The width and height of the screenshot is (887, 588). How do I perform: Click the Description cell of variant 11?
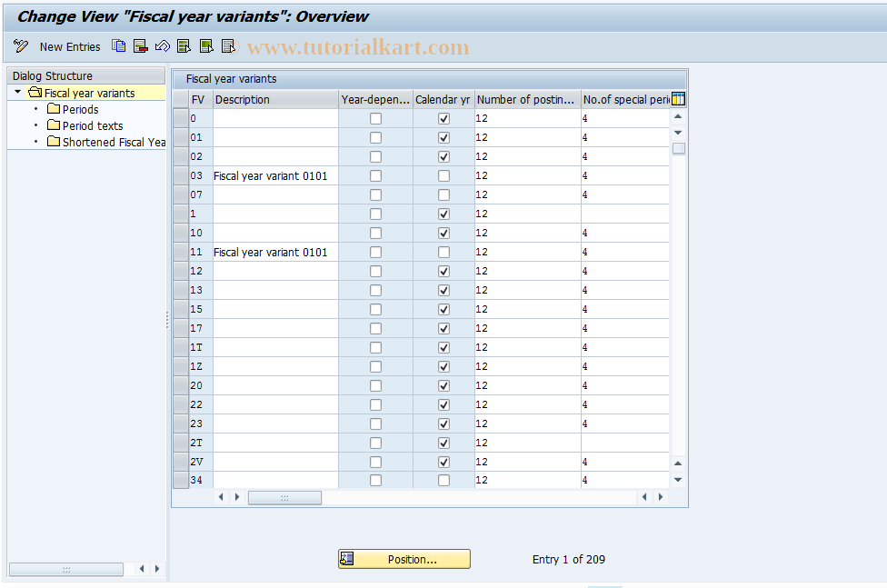271,252
